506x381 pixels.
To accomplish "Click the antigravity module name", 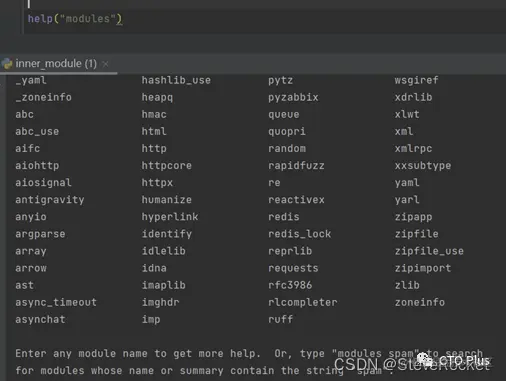I will 50,200.
